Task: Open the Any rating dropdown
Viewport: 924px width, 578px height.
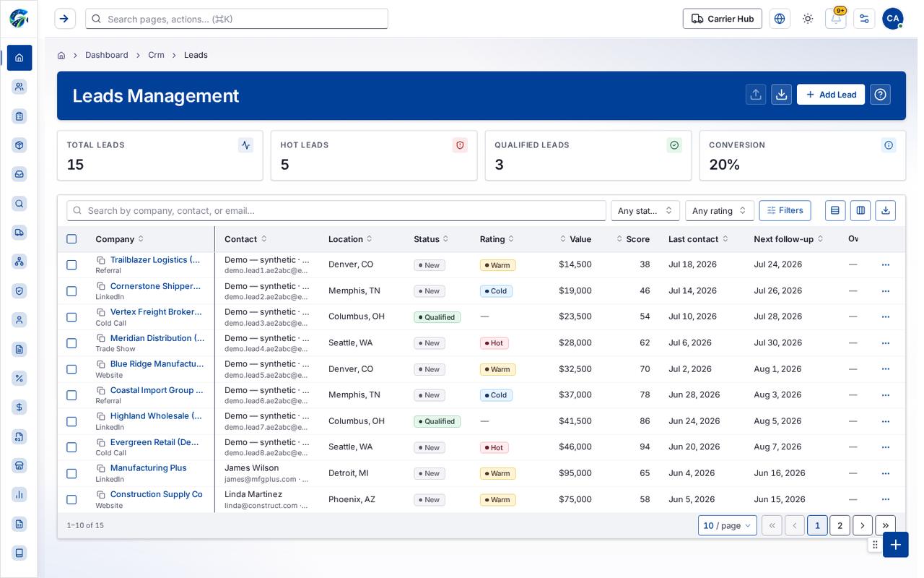Action: [x=720, y=211]
